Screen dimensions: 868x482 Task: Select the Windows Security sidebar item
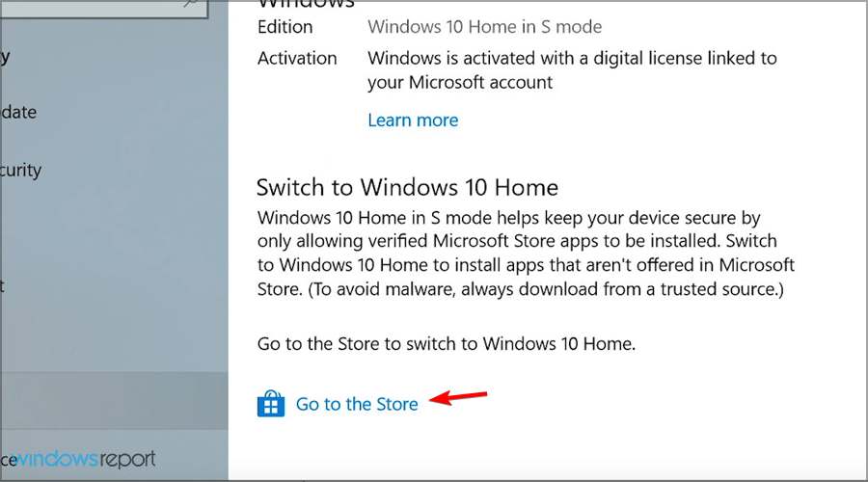(x=21, y=171)
